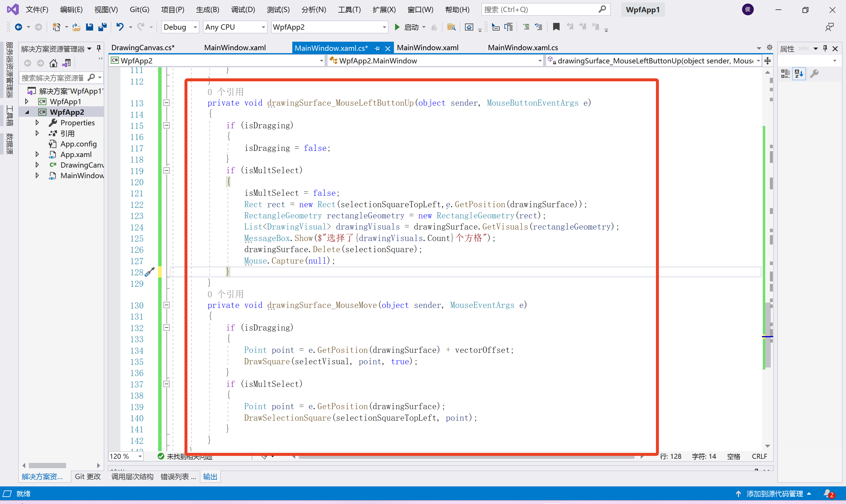Click the comment selected lines icon
The image size is (846, 504).
(x=526, y=27)
